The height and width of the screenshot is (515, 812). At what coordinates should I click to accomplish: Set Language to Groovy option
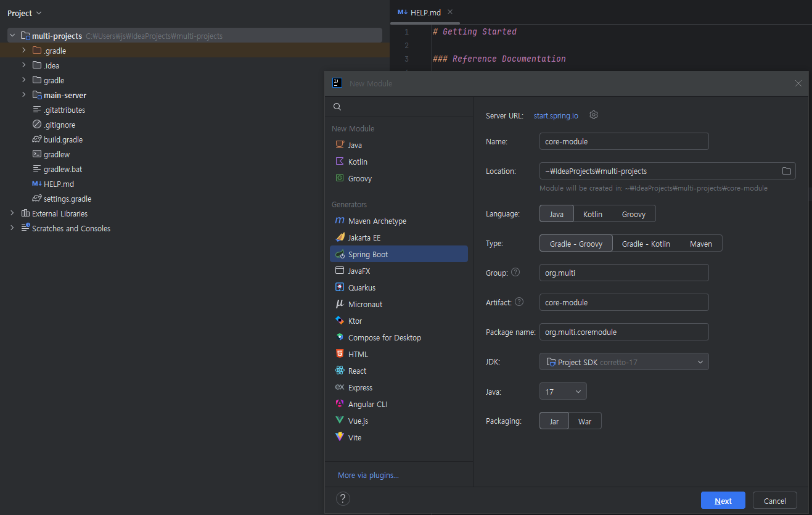click(x=633, y=214)
